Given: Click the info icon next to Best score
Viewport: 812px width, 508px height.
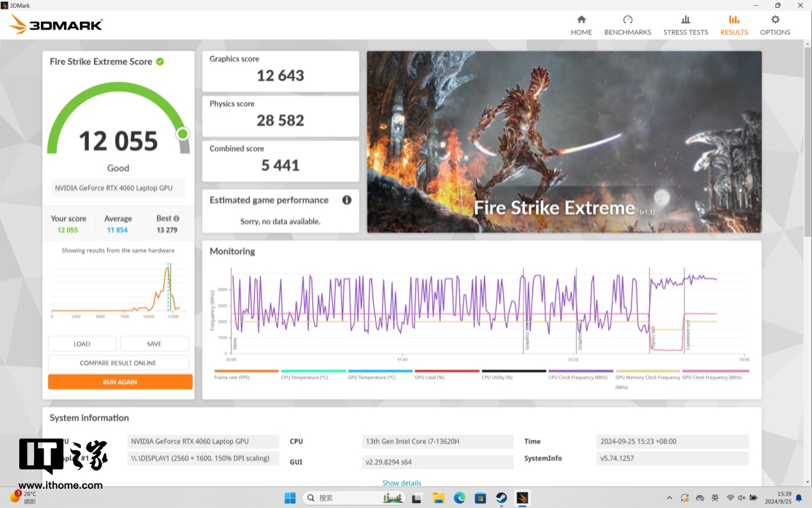Looking at the screenshot, I should coord(176,219).
